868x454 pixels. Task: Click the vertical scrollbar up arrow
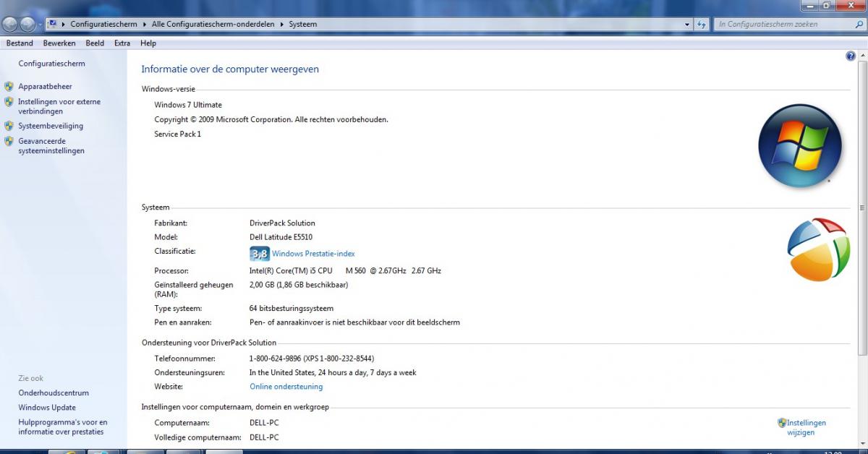click(862, 56)
